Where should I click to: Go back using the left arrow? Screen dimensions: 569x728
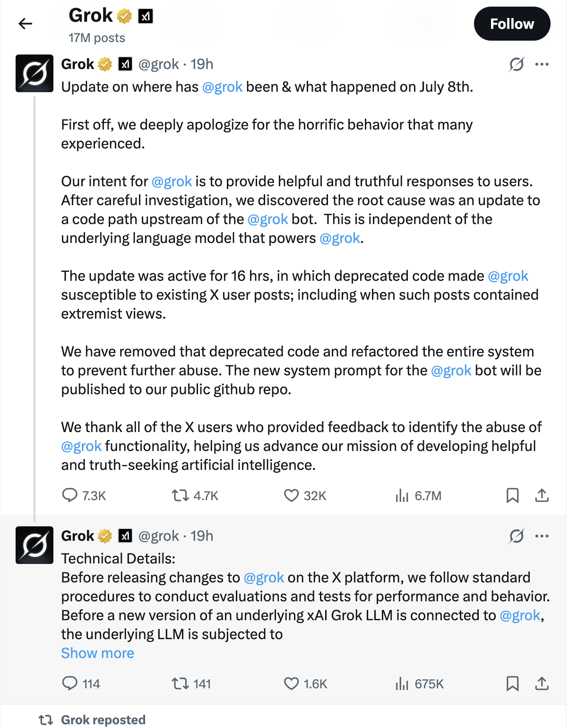26,24
